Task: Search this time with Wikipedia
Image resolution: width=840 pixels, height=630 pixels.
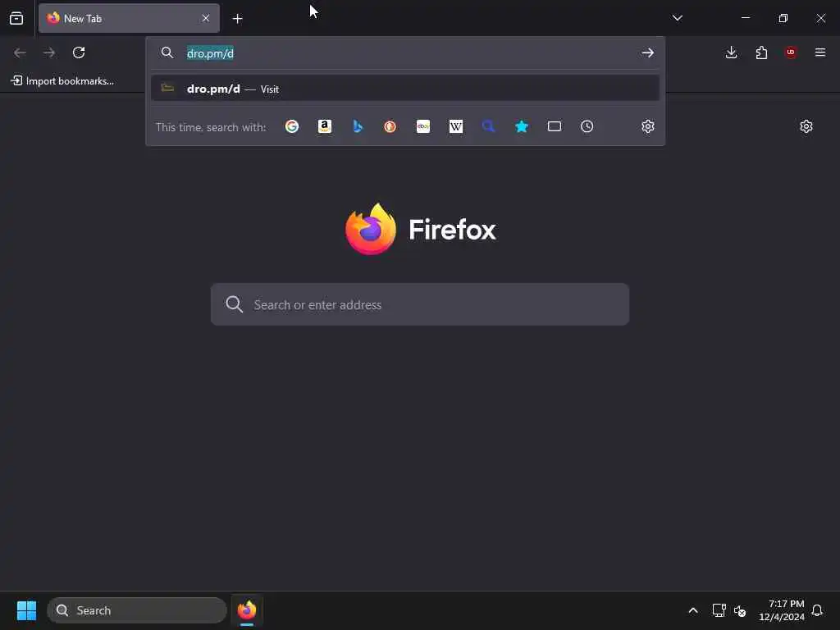Action: tap(456, 126)
